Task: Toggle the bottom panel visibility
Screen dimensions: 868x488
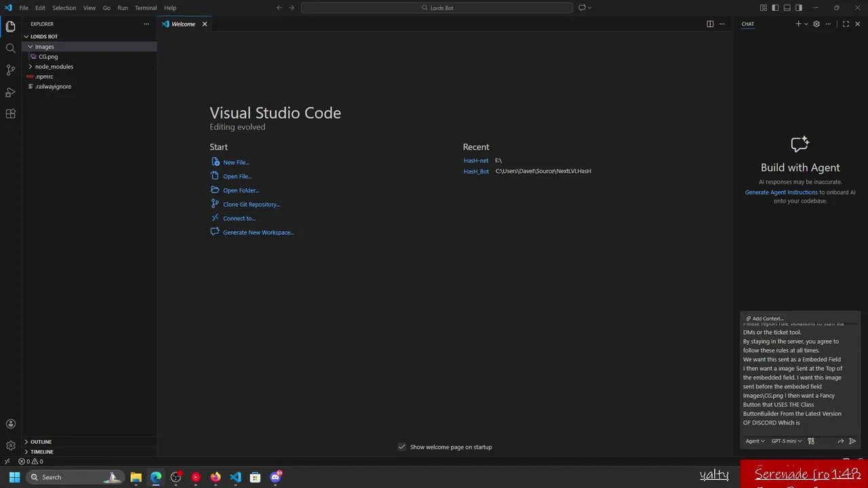Action: 787,7
